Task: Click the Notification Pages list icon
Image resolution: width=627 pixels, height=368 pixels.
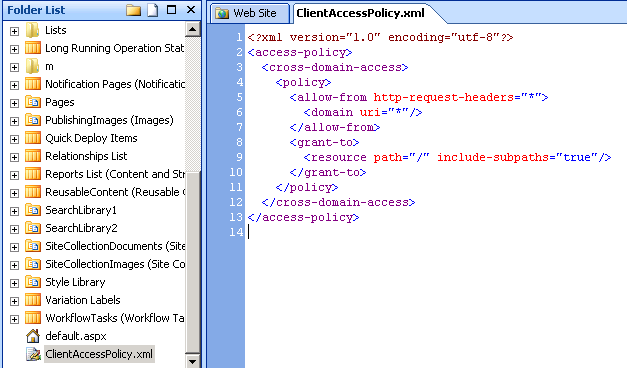Action: pos(32,84)
